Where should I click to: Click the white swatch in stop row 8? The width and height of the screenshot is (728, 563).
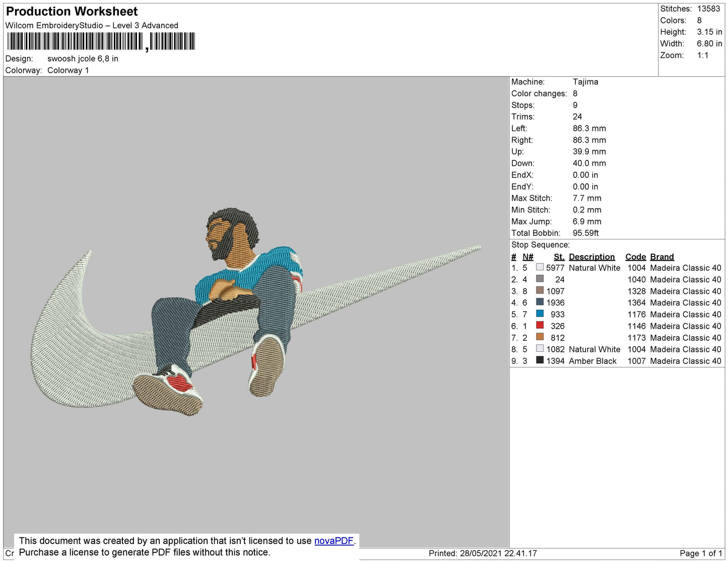pos(540,348)
